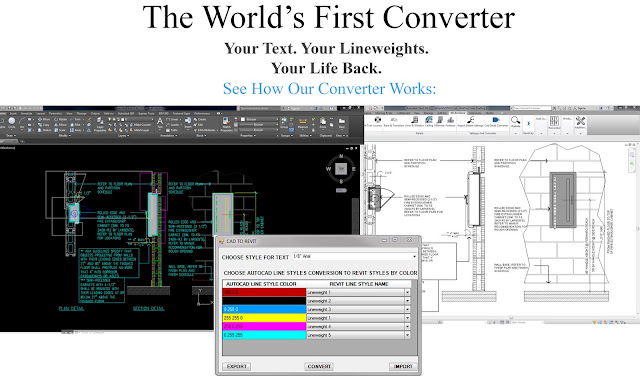Click the PLAN DETAIL label in AutoCAD drawing
Viewport: 640px width, 384px height.
click(71, 308)
